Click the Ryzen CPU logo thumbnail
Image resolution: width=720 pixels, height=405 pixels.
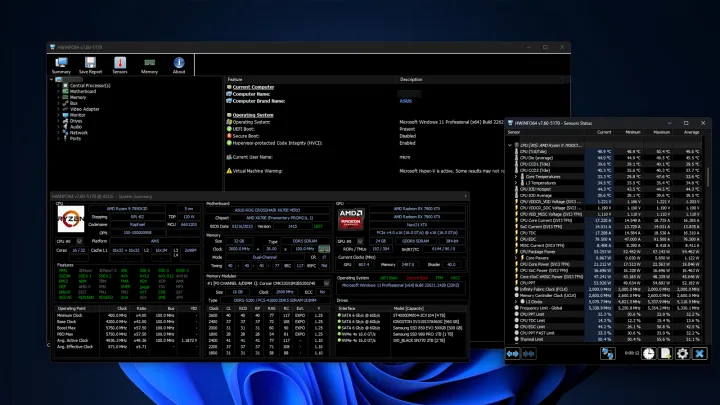pyautogui.click(x=71, y=219)
